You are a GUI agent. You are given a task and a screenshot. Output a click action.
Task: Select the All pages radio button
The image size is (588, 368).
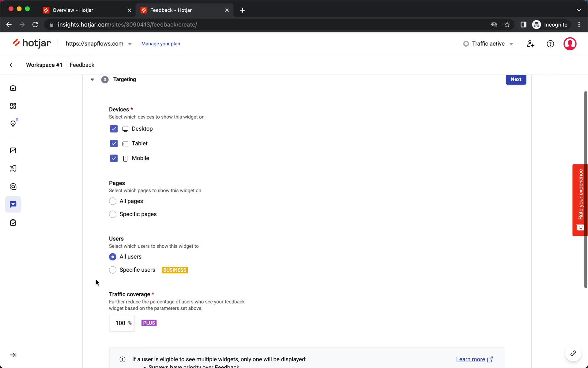coord(113,201)
